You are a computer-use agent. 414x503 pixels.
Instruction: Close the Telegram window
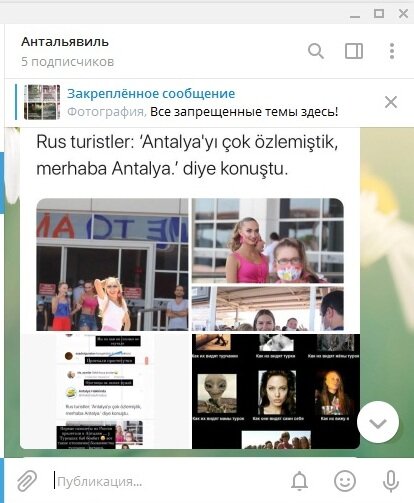click(403, 14)
